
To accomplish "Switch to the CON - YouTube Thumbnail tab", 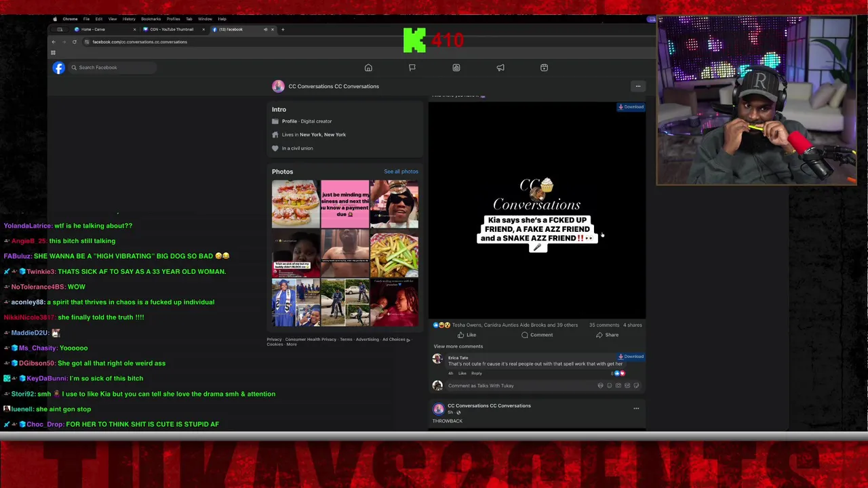I will (172, 29).
